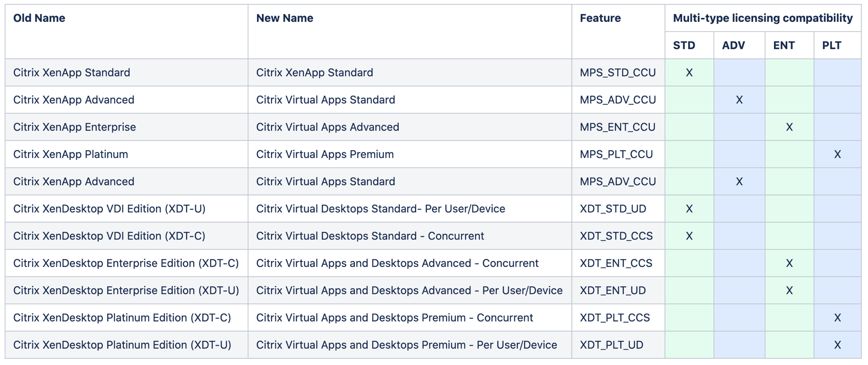Screen dimensions: 868x365
Task: Select the ADV sub-column header
Action: point(739,45)
